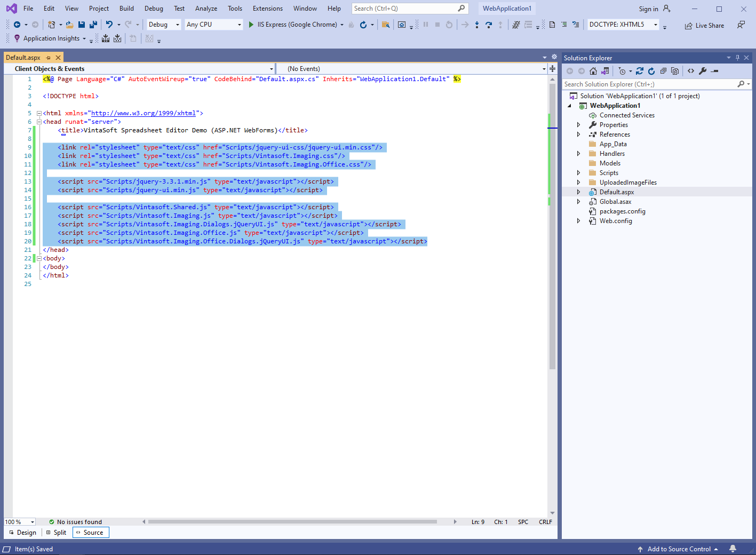The image size is (756, 555).
Task: Switch to the Design view tab
Action: click(23, 533)
